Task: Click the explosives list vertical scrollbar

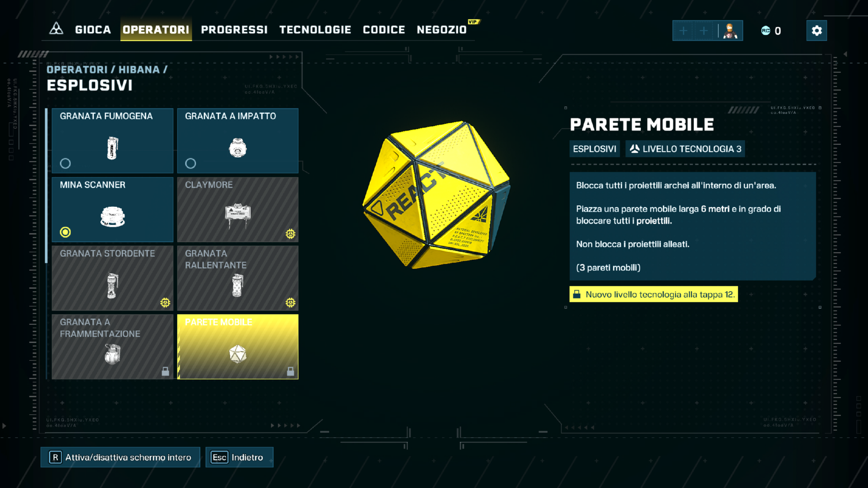Action: 46,186
